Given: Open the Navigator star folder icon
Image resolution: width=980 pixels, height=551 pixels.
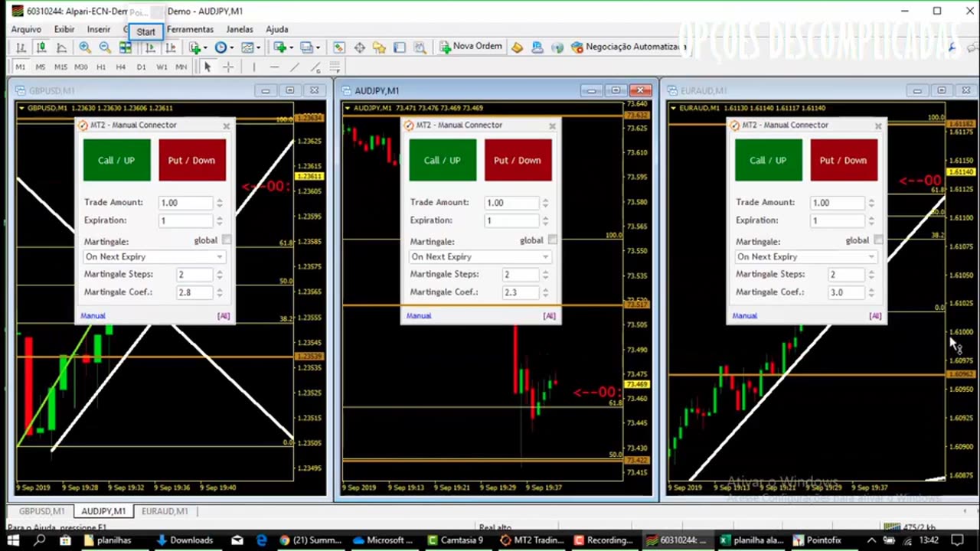Looking at the screenshot, I should (x=379, y=47).
